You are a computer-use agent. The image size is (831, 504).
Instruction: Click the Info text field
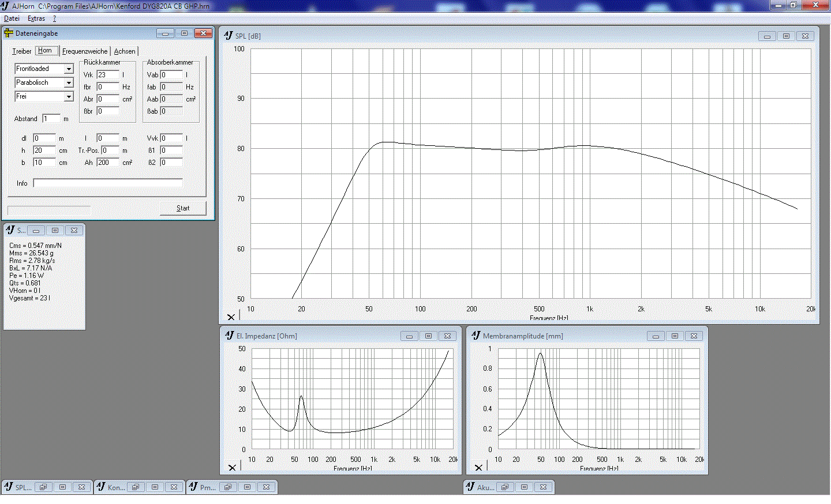point(108,183)
